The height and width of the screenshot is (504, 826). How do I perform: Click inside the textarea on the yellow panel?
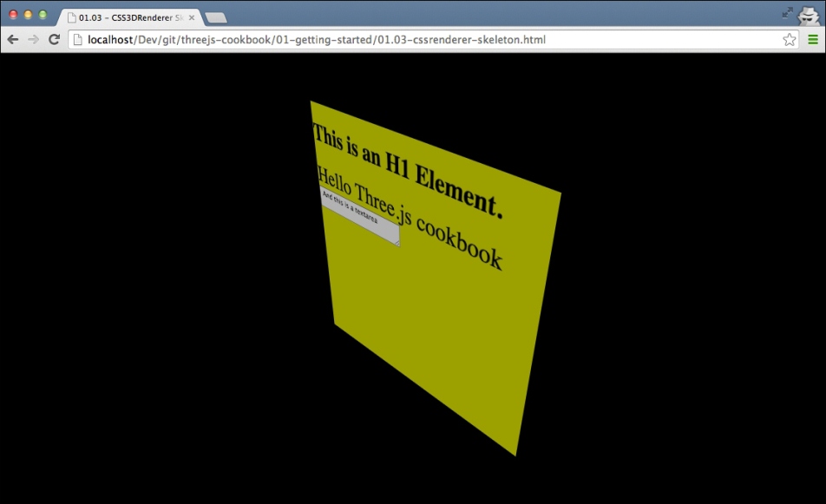(359, 215)
